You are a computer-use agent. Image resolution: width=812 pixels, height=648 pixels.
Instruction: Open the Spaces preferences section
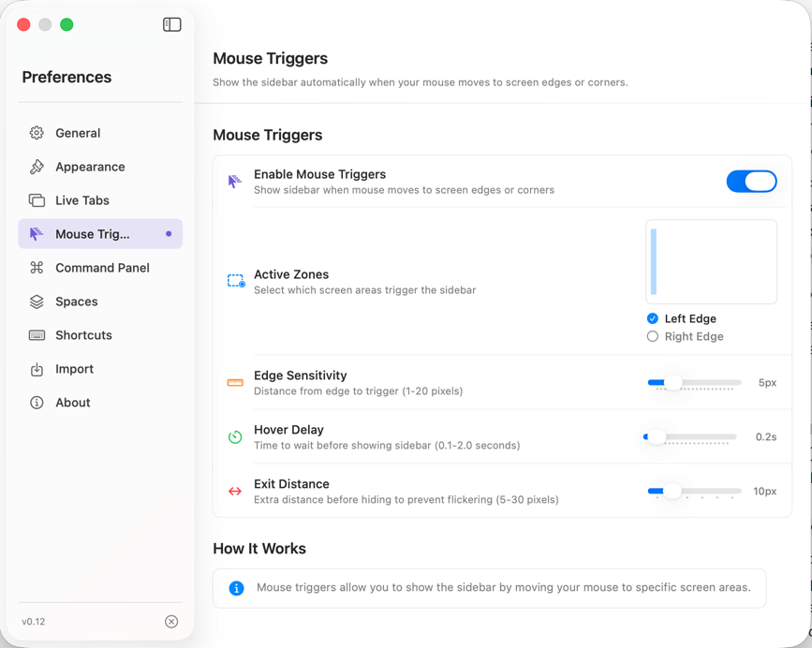78,302
